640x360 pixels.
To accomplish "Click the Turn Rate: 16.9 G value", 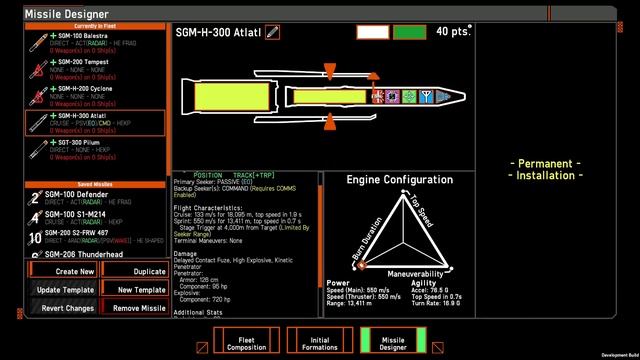I will coord(436,303).
